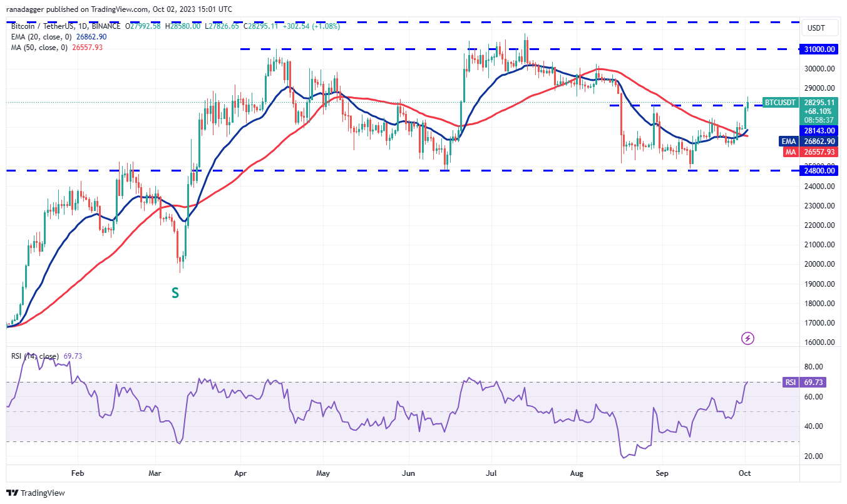
Task: Click the 24800.00 support price label
Action: pyautogui.click(x=819, y=170)
